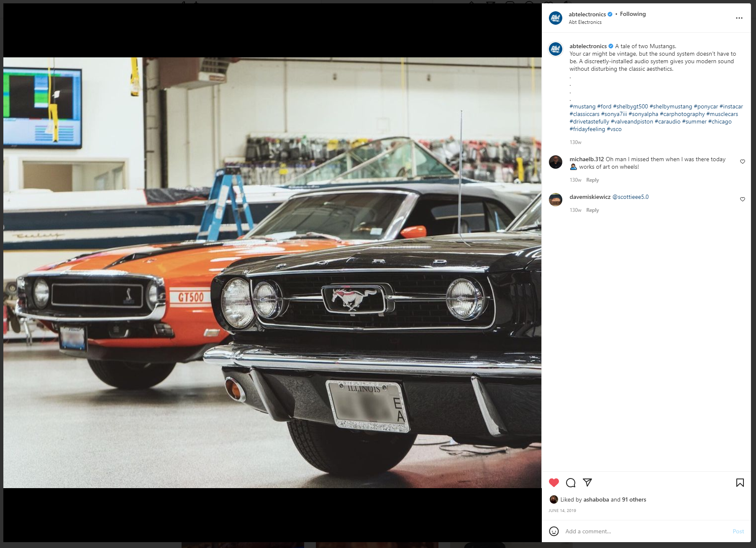Focus the Add a comment field
756x548 pixels.
[x=646, y=531]
